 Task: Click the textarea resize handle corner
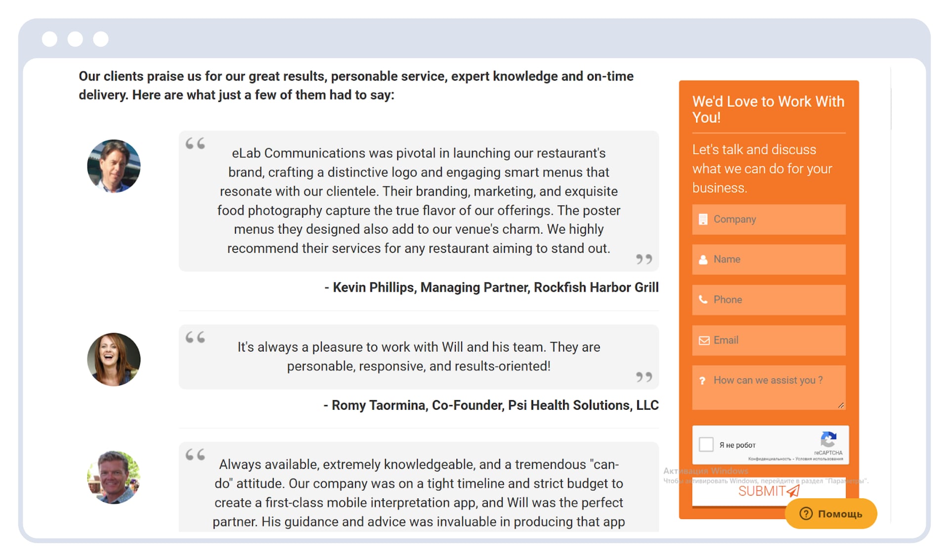coord(841,405)
